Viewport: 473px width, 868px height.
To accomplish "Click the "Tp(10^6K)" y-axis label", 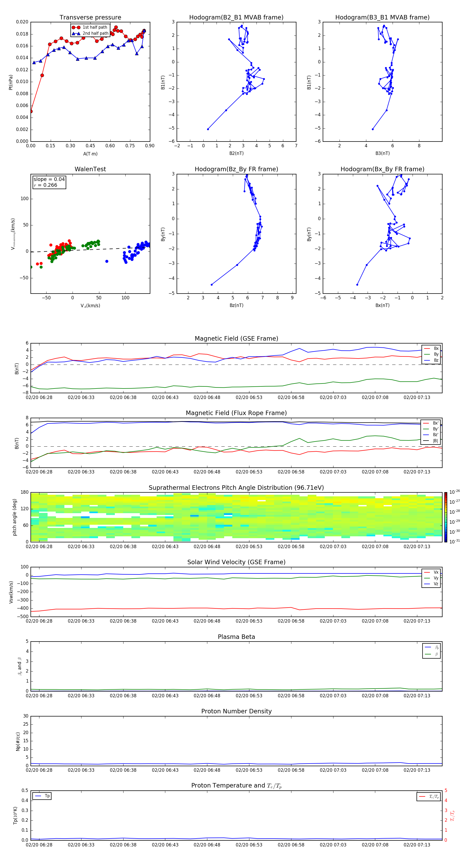I will [16, 815].
